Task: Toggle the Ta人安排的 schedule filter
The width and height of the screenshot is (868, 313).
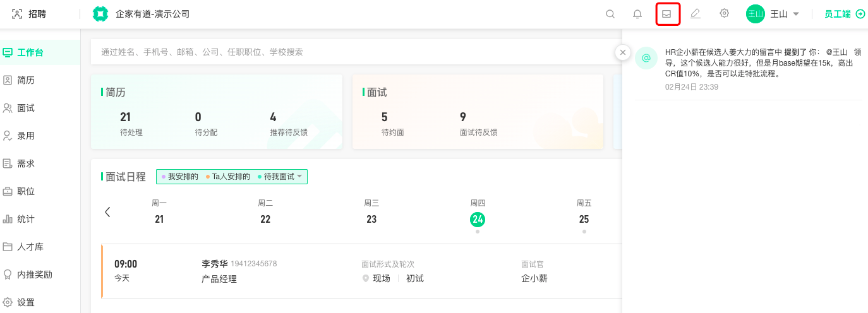Action: (x=228, y=177)
